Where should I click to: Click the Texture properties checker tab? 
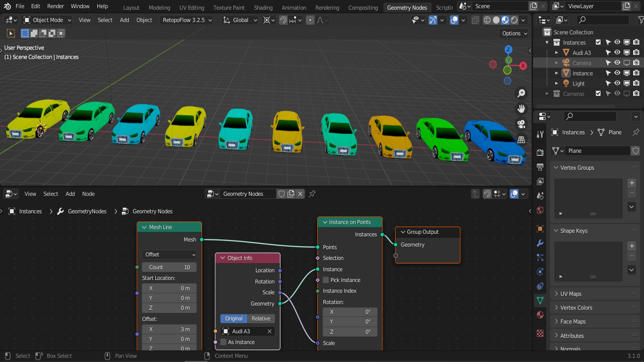(540, 333)
